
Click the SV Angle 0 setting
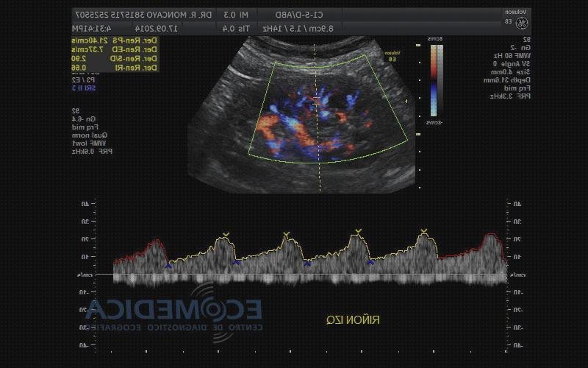coord(512,64)
